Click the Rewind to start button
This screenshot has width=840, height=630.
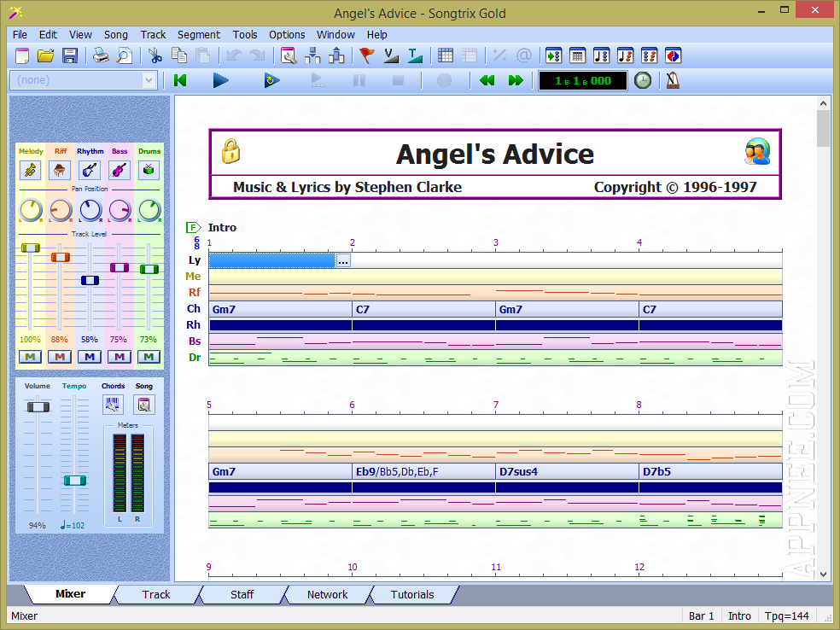click(180, 80)
